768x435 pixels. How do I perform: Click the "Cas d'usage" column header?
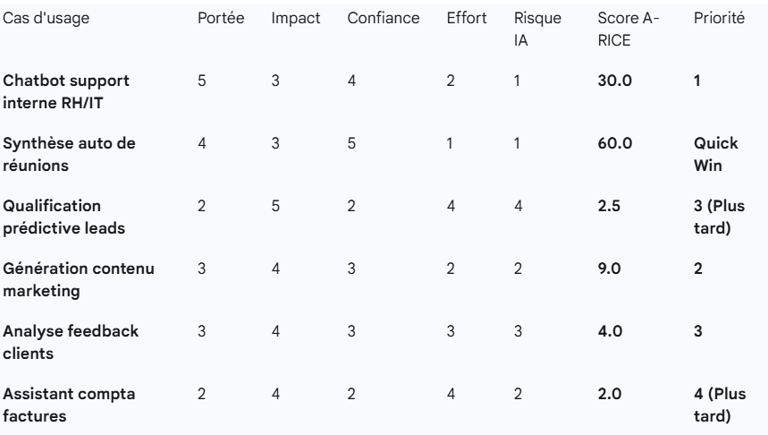[46, 18]
